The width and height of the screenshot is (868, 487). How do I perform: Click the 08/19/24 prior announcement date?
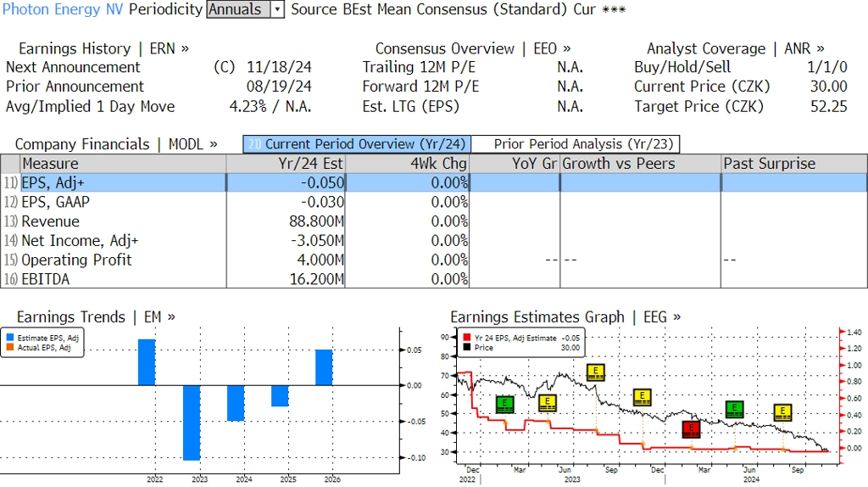[279, 87]
